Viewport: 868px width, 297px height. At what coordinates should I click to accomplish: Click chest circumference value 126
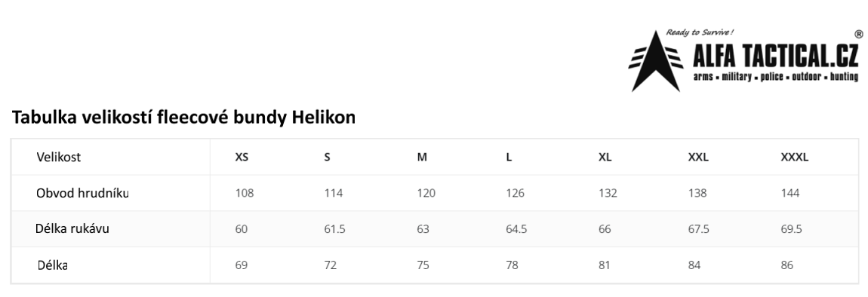tap(515, 193)
